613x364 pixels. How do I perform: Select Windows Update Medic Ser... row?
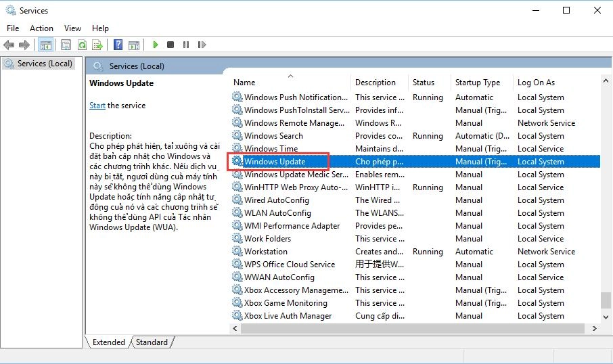(415, 175)
